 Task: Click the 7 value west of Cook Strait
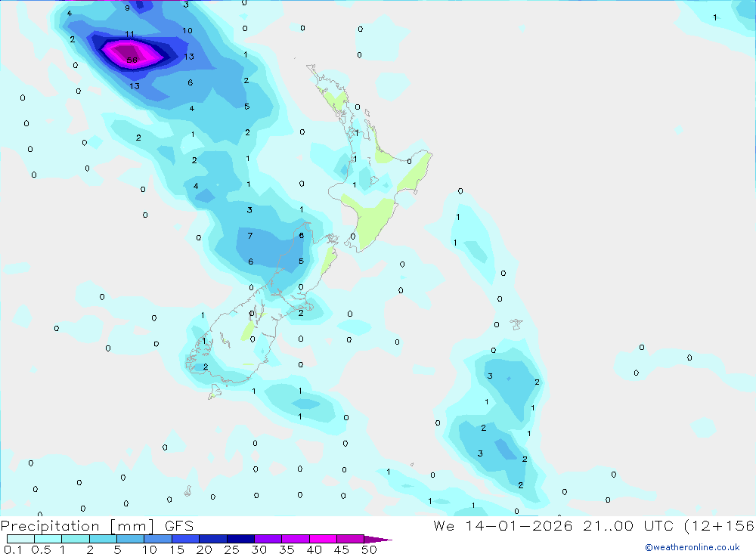249,236
